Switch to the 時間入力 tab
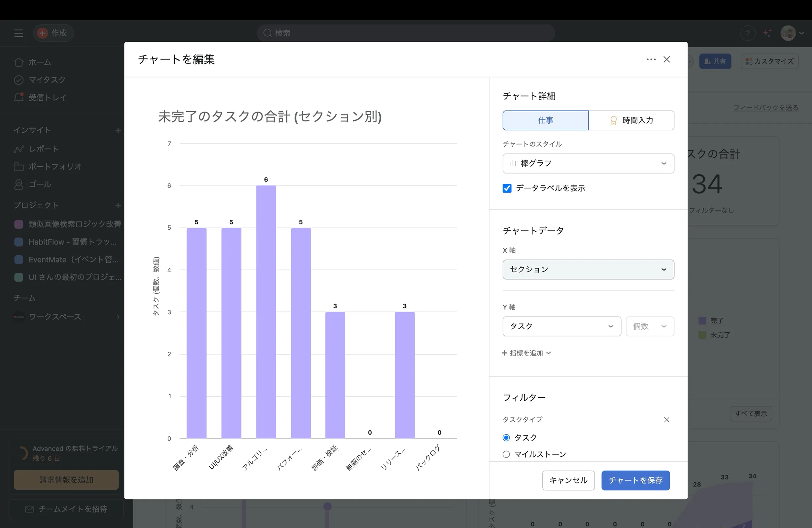The height and width of the screenshot is (528, 812). (631, 120)
